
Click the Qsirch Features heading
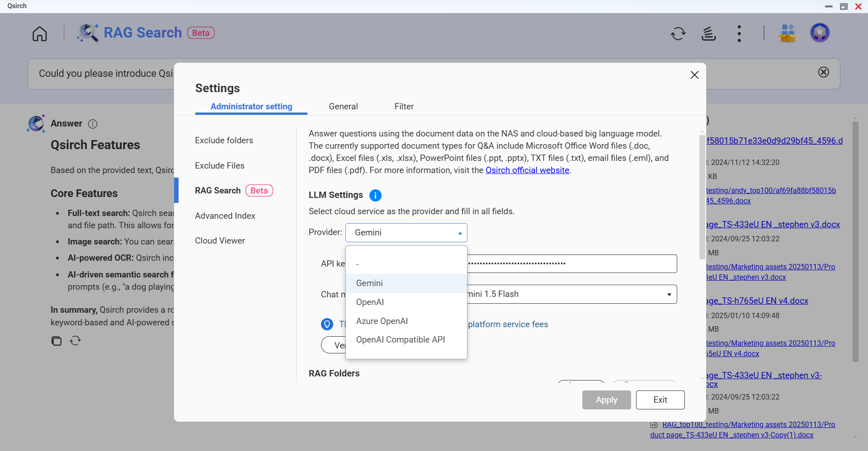(x=95, y=145)
